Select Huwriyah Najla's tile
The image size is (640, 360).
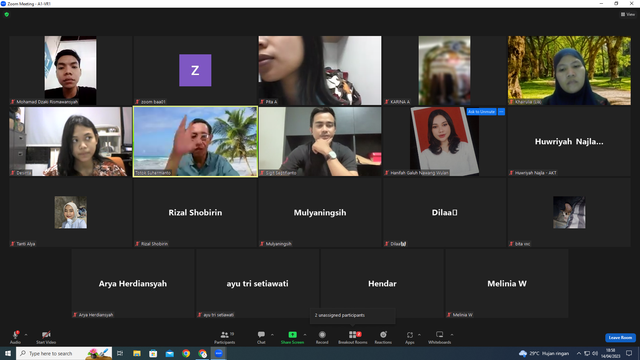coord(569,141)
